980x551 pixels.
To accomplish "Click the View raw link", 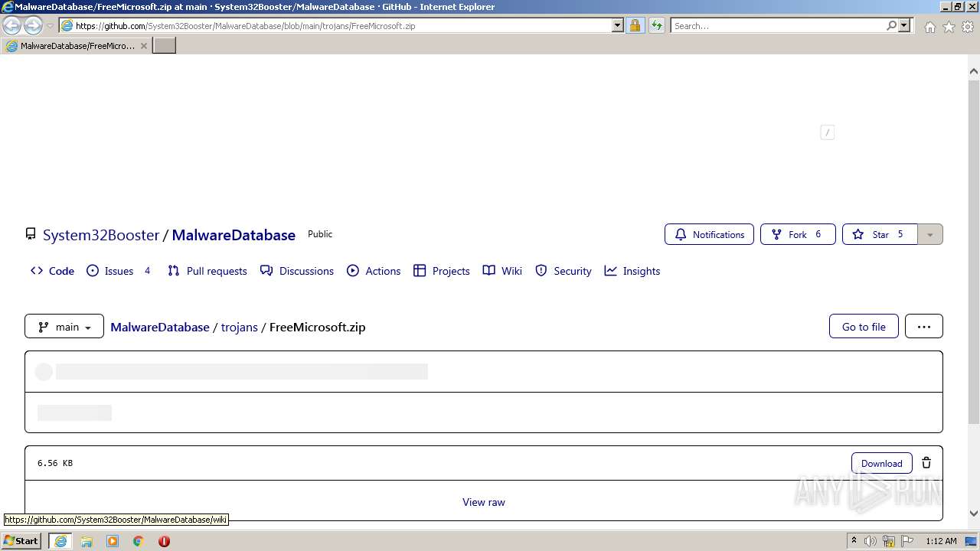I will tap(484, 502).
